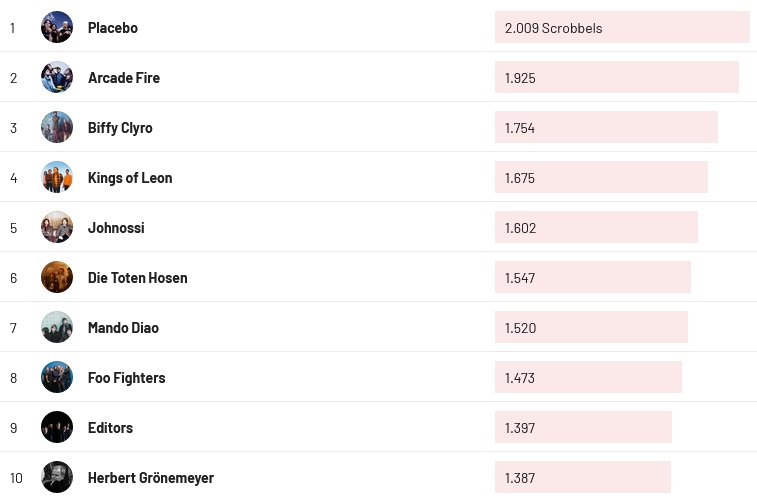This screenshot has height=499, width=757.
Task: Open the Editors artist link
Action: click(110, 428)
